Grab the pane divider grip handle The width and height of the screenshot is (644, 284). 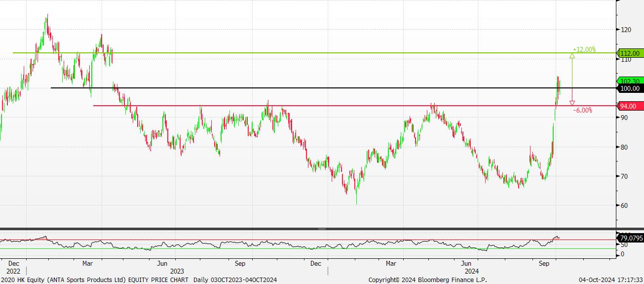(x=322, y=229)
